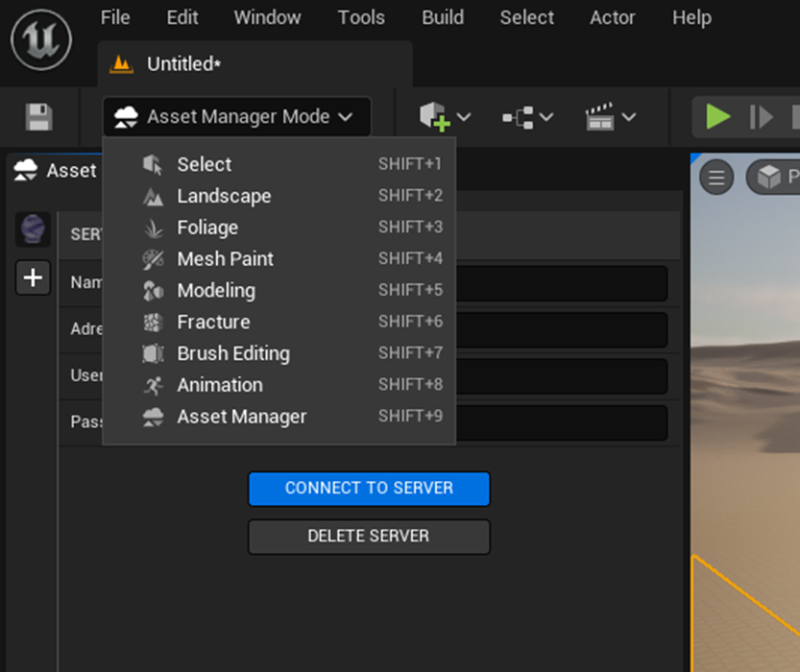Viewport: 800px width, 672px height.
Task: Choose Foliage mode in dropdown
Action: (207, 228)
